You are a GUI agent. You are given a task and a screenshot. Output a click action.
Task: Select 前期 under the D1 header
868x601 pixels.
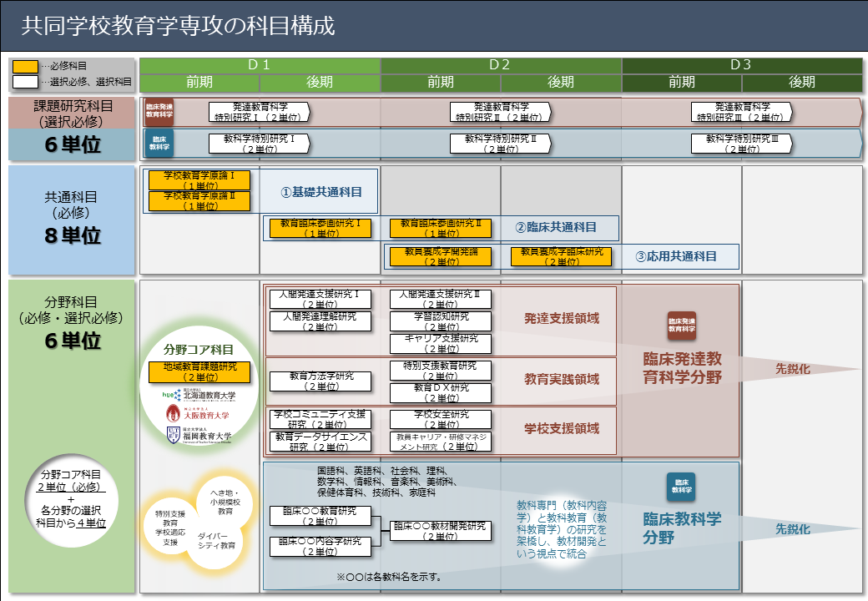click(199, 83)
